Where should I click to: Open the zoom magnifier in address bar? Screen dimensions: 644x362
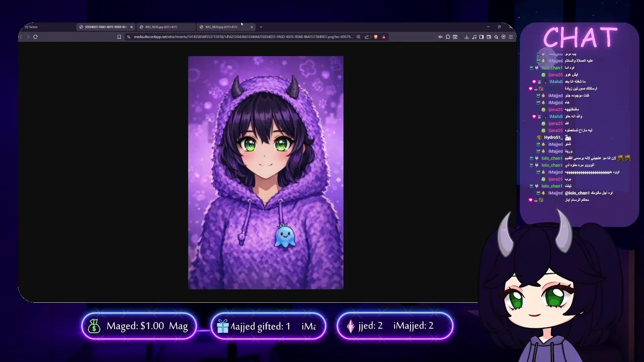[x=358, y=37]
